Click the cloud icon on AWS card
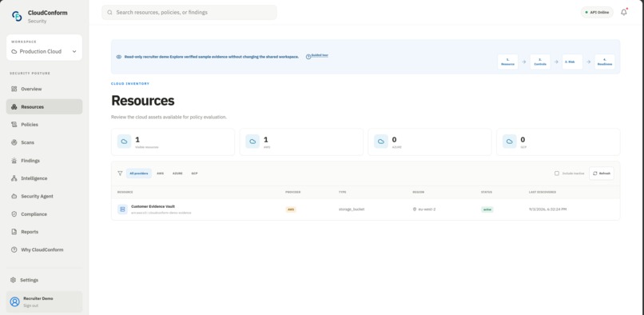 tap(252, 142)
